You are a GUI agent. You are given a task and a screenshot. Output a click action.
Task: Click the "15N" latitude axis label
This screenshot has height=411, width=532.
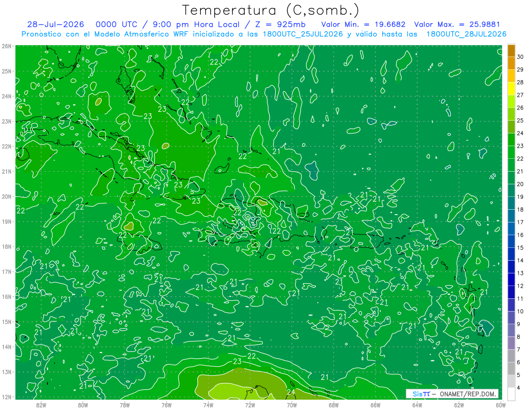click(7, 322)
